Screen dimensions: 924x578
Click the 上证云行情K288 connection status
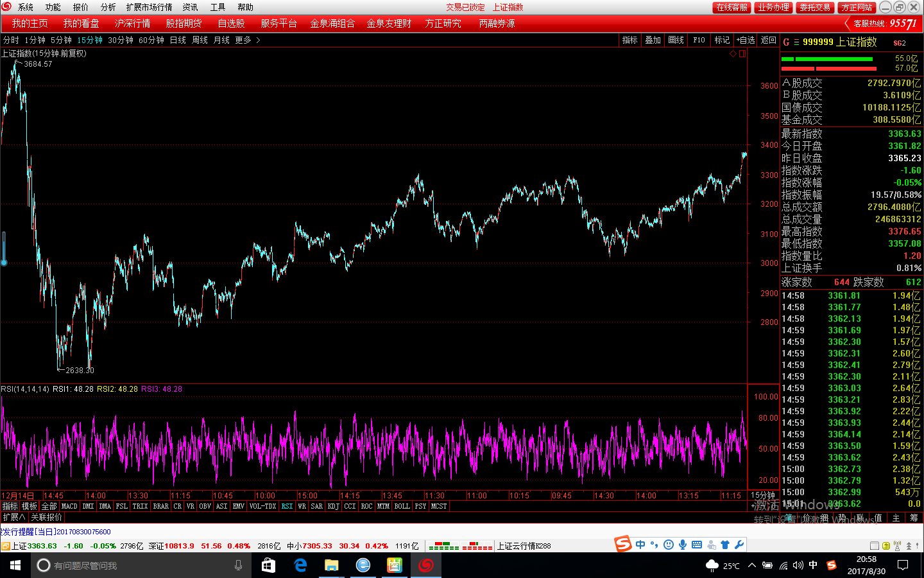point(524,546)
